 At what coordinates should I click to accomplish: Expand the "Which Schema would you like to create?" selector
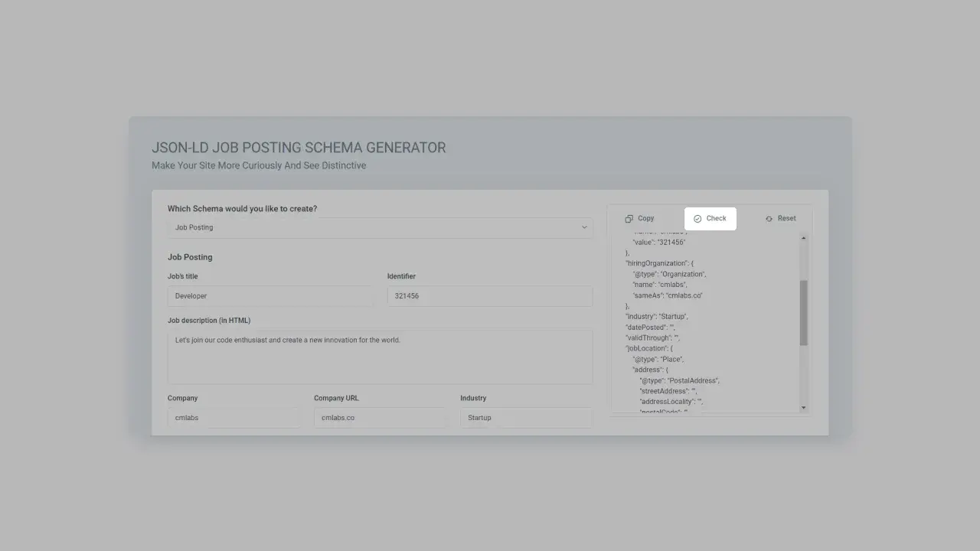[380, 227]
